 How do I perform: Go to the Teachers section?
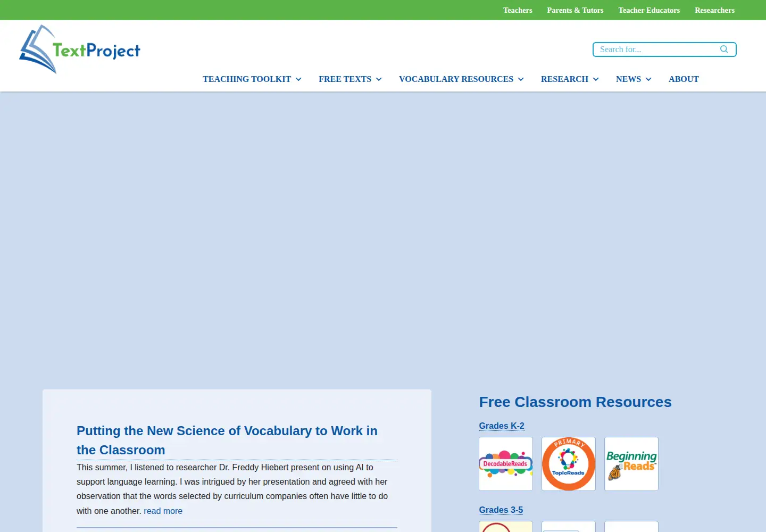coord(518,10)
